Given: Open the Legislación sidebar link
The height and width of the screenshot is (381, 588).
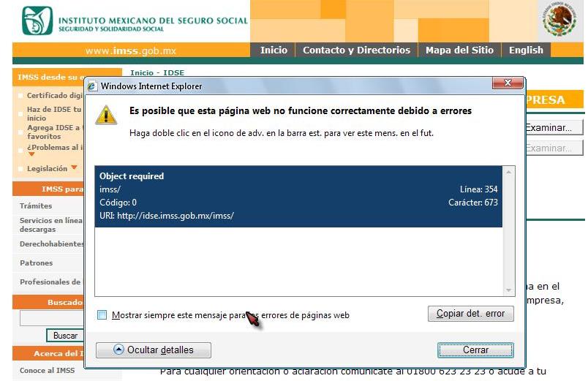Looking at the screenshot, I should pyautogui.click(x=47, y=168).
